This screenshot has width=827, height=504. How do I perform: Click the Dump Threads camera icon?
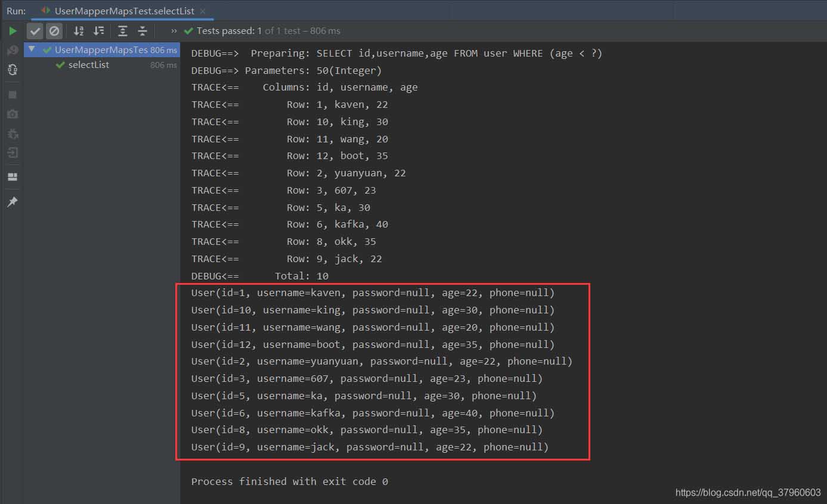pos(13,114)
